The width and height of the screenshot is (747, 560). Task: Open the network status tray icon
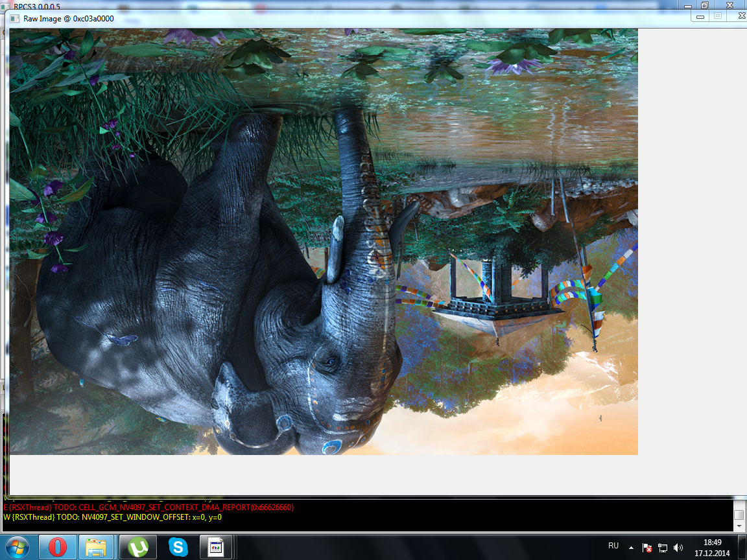pyautogui.click(x=663, y=548)
